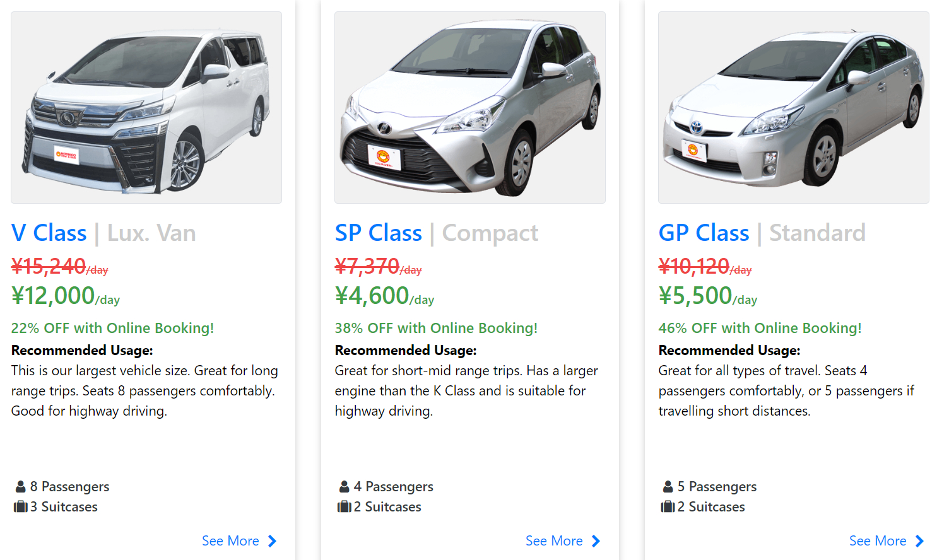Open the GP Class title link
937x560 pixels.
coord(704,233)
